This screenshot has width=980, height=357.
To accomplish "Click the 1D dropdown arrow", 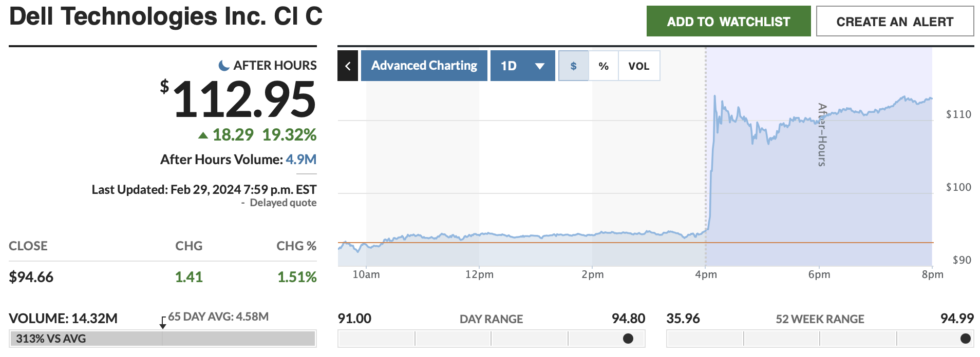I will click(539, 66).
